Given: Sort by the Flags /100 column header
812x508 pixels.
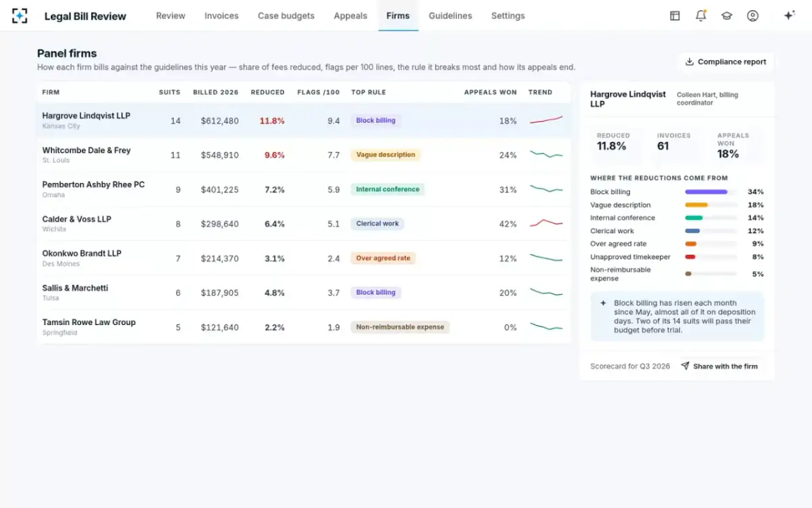Looking at the screenshot, I should click(x=319, y=92).
